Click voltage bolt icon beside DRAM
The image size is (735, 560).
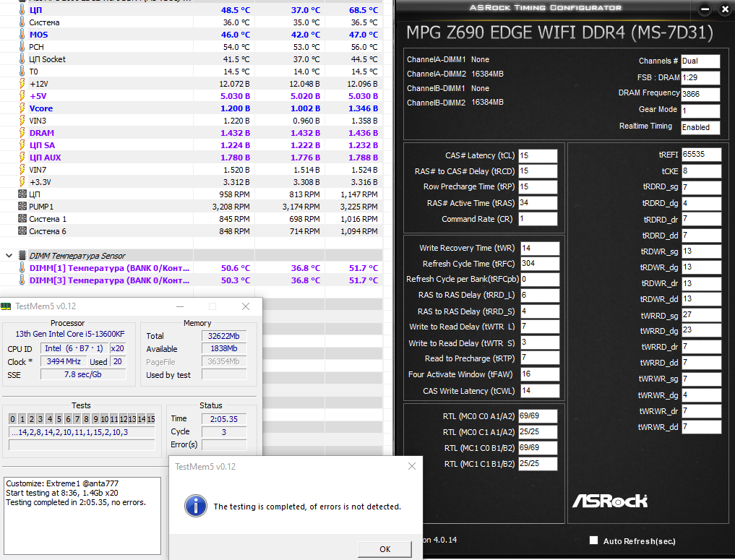click(22, 133)
